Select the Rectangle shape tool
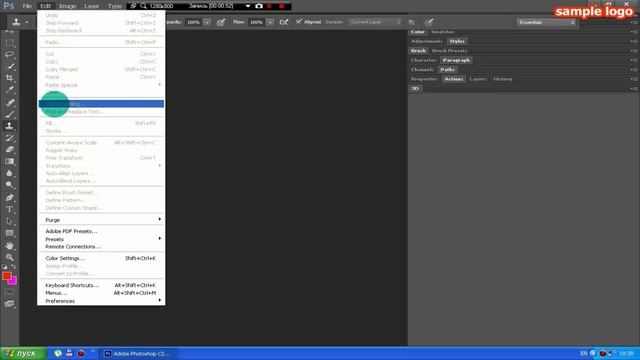Image resolution: width=640 pixels, height=360 pixels. tap(9, 233)
